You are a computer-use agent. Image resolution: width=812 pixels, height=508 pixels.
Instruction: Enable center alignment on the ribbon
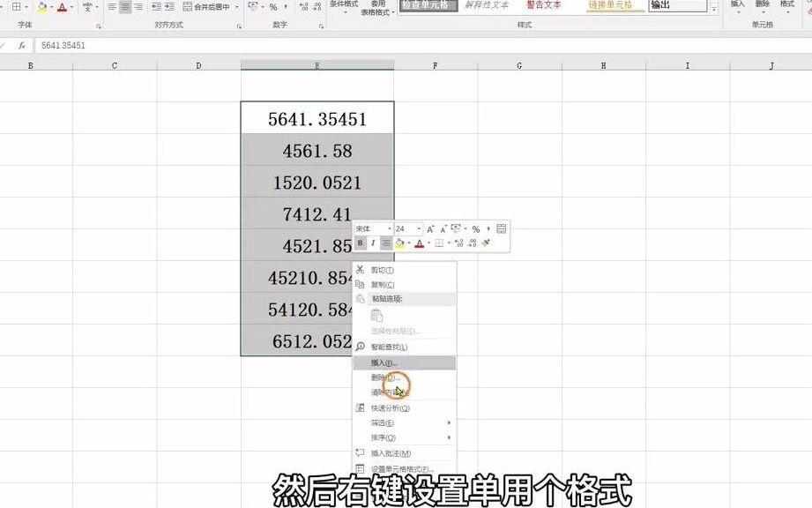click(x=123, y=6)
